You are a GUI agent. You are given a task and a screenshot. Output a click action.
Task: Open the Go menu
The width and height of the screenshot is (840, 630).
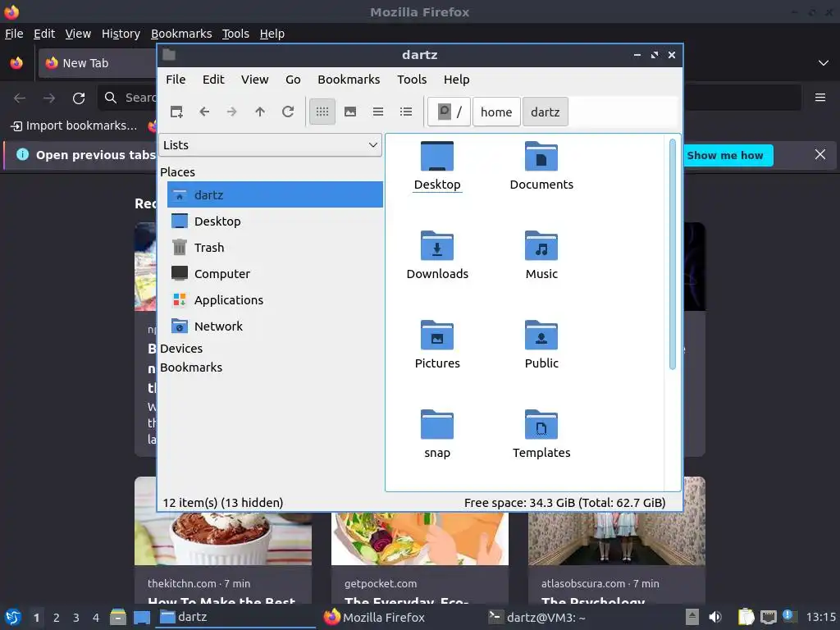point(293,80)
